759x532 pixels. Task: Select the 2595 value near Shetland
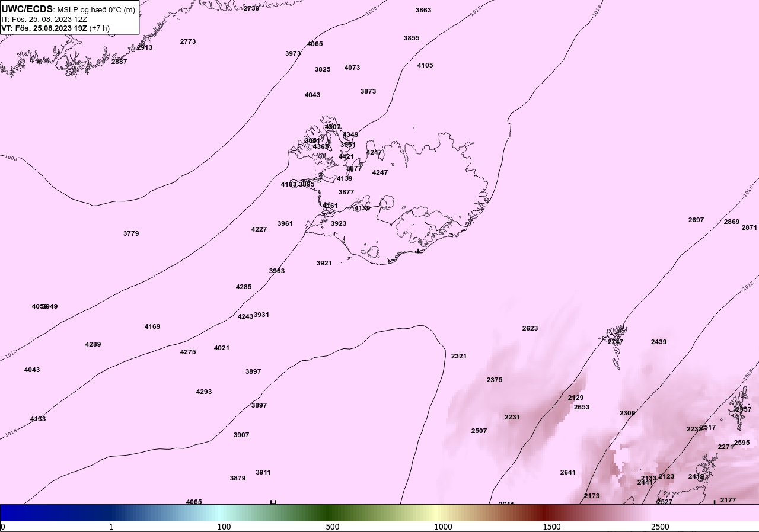(742, 443)
